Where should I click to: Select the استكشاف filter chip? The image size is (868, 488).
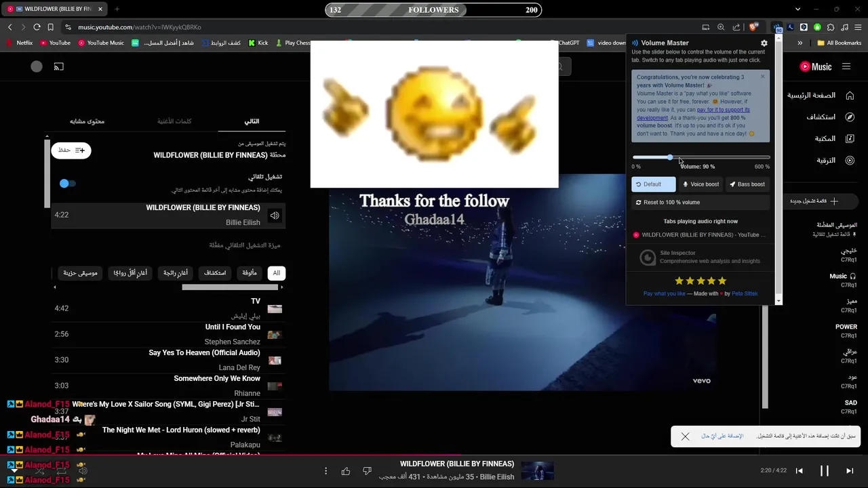click(x=215, y=272)
